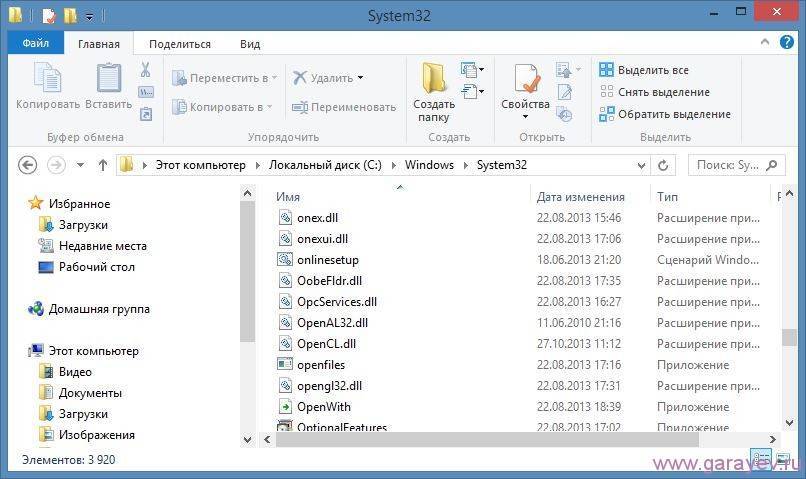
Task: Collapse the ribbon with the chevron
Action: point(765,42)
